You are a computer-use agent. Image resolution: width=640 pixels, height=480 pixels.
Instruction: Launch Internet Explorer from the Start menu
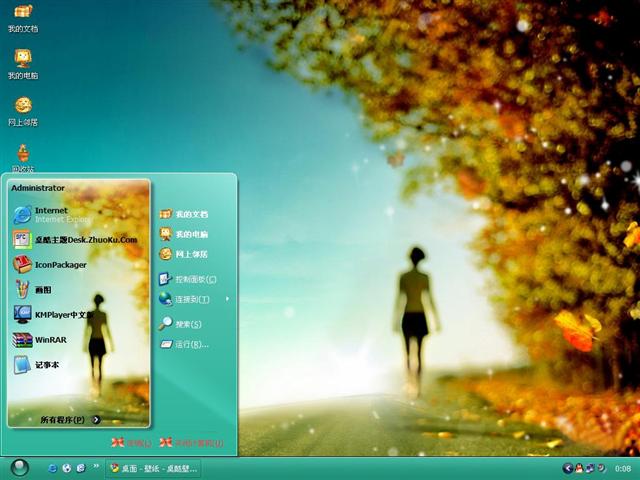(x=51, y=215)
